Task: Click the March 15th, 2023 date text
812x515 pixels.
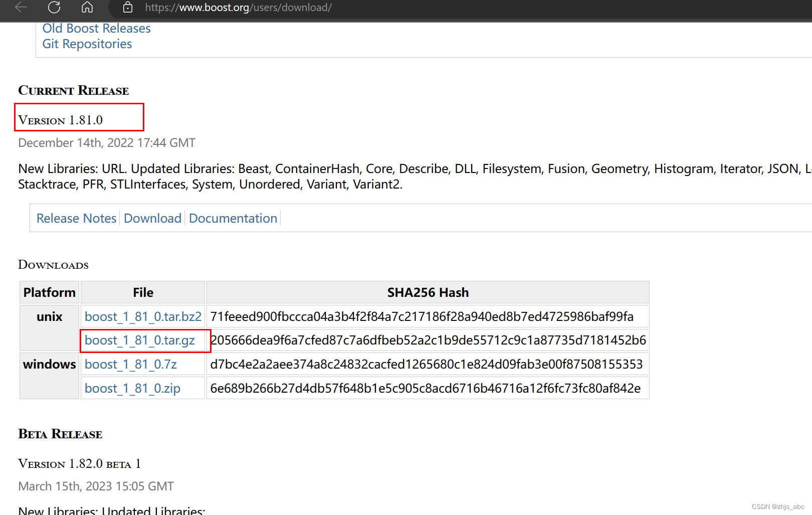Action: tap(96, 486)
